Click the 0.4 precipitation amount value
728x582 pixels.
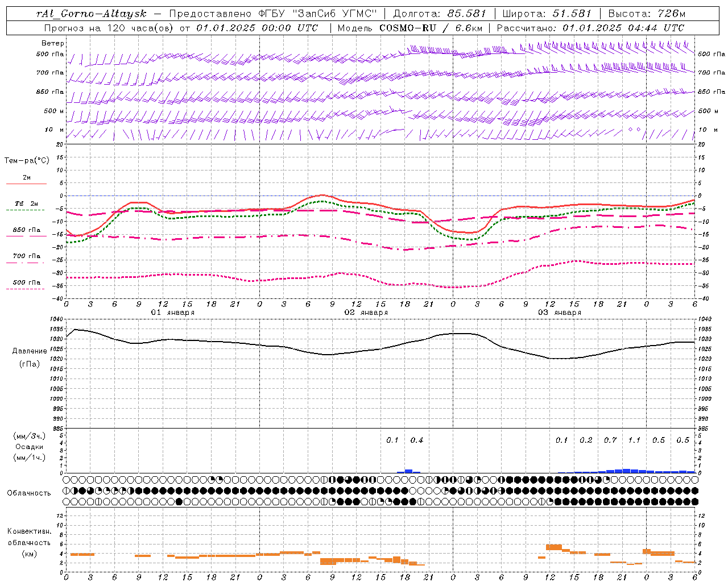417,440
